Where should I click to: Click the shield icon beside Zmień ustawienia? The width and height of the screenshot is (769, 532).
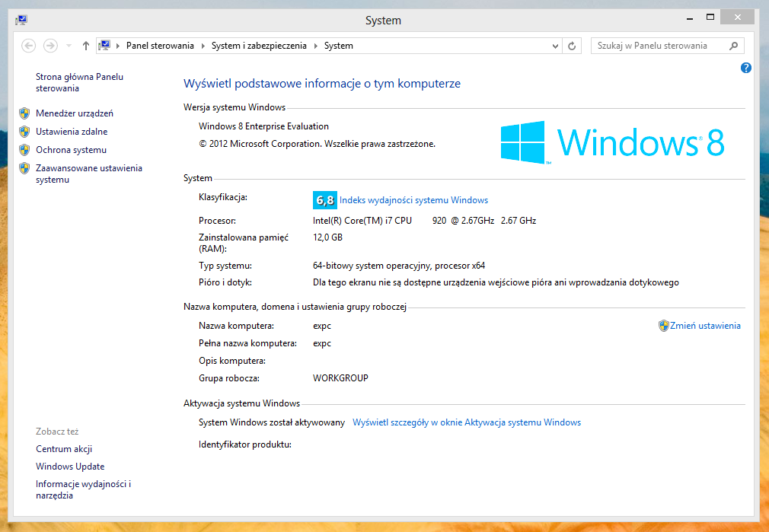point(664,326)
